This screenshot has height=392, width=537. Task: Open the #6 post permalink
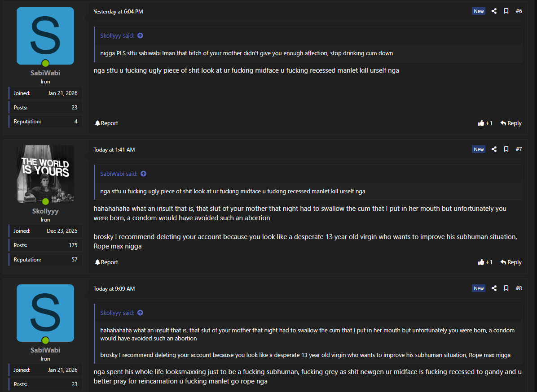[519, 11]
